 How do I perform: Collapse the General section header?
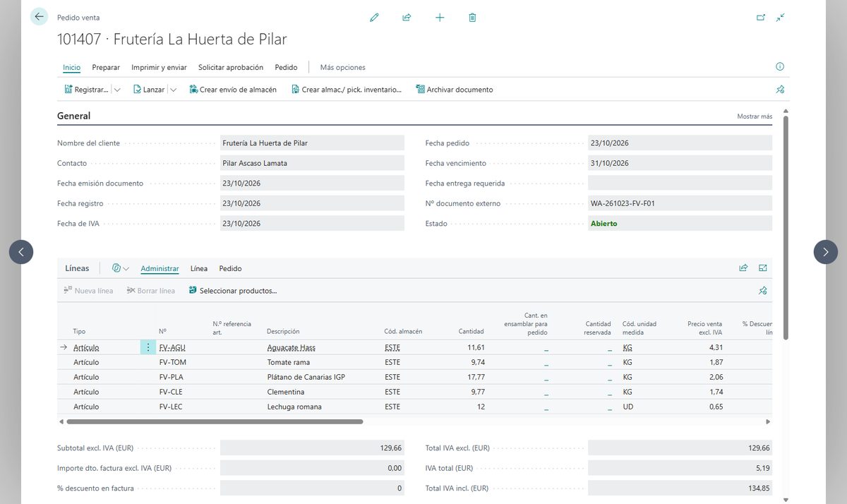[74, 116]
